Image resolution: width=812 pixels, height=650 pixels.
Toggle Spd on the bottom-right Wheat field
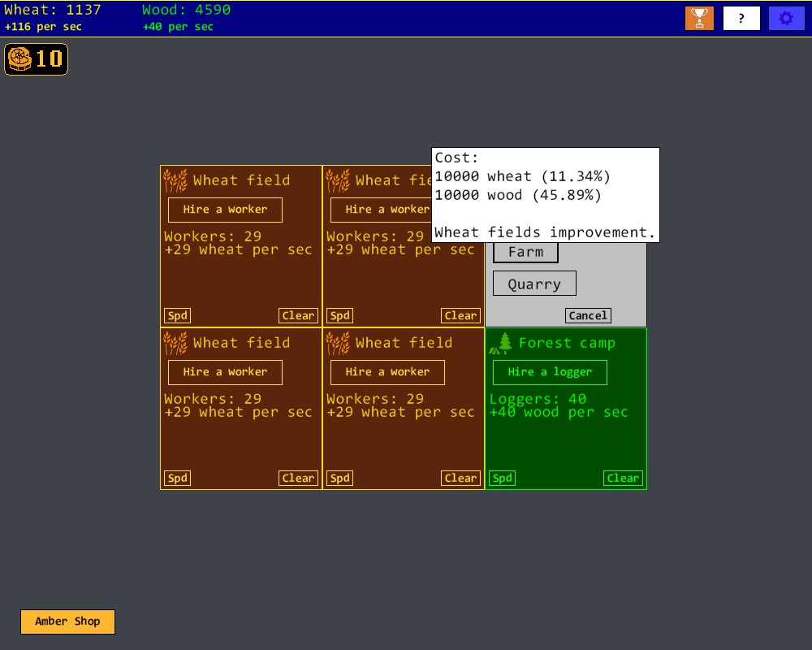pyautogui.click(x=339, y=478)
